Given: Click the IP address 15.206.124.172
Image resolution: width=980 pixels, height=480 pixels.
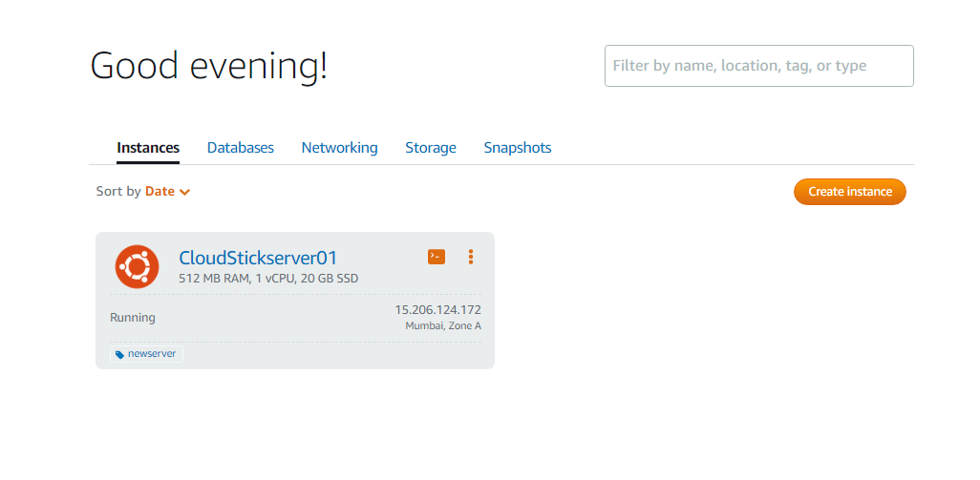Looking at the screenshot, I should coord(437,310).
